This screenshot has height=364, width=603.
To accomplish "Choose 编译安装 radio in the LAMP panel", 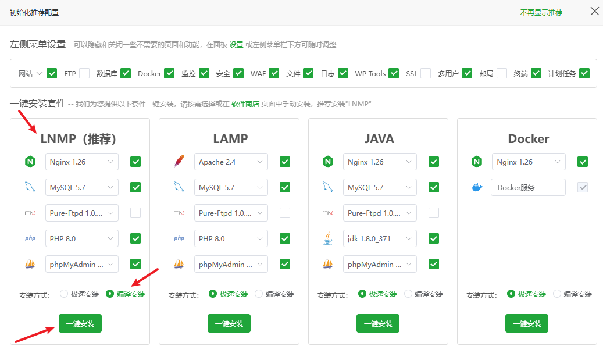I will coord(259,294).
